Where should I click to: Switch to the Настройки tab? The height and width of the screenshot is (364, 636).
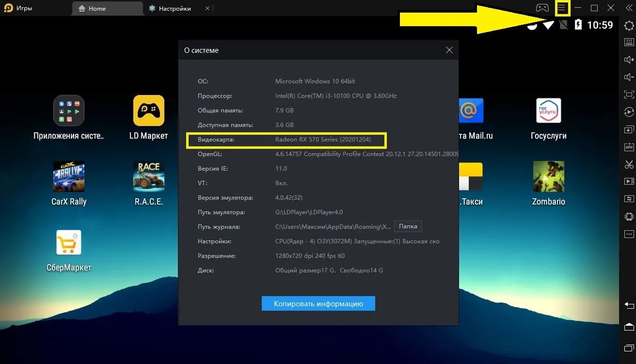175,8
